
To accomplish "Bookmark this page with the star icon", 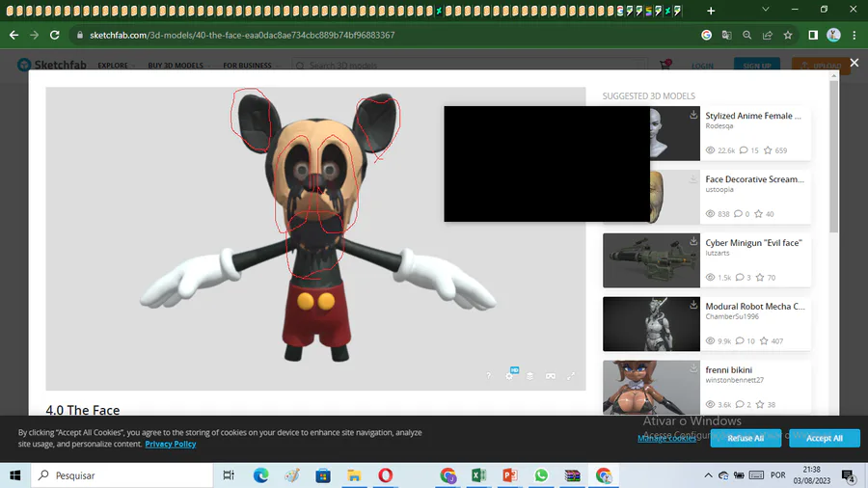I will point(788,35).
